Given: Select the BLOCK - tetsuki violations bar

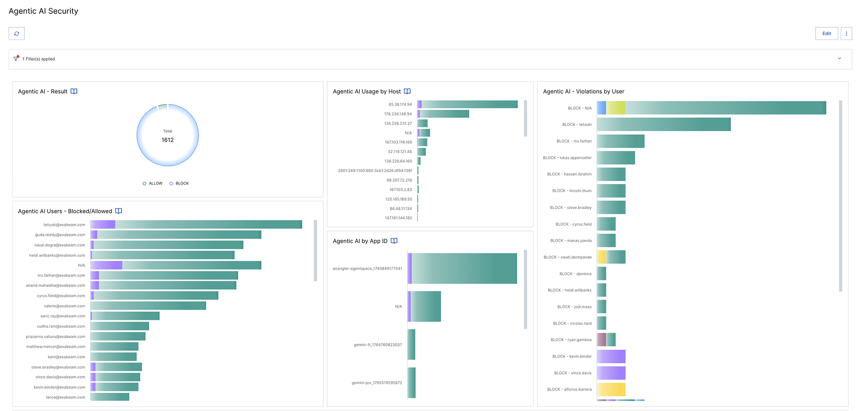Looking at the screenshot, I should click(x=664, y=124).
